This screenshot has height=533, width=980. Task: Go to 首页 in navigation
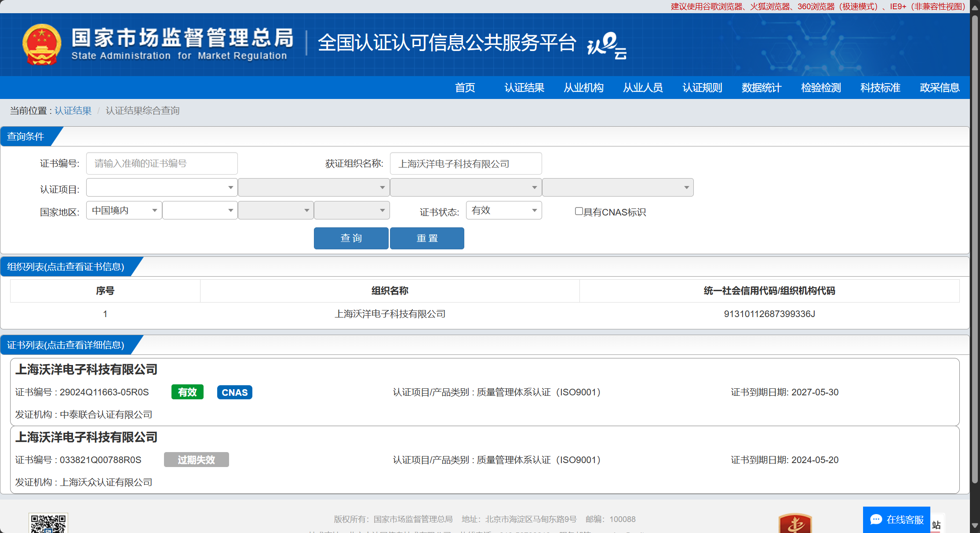click(465, 88)
